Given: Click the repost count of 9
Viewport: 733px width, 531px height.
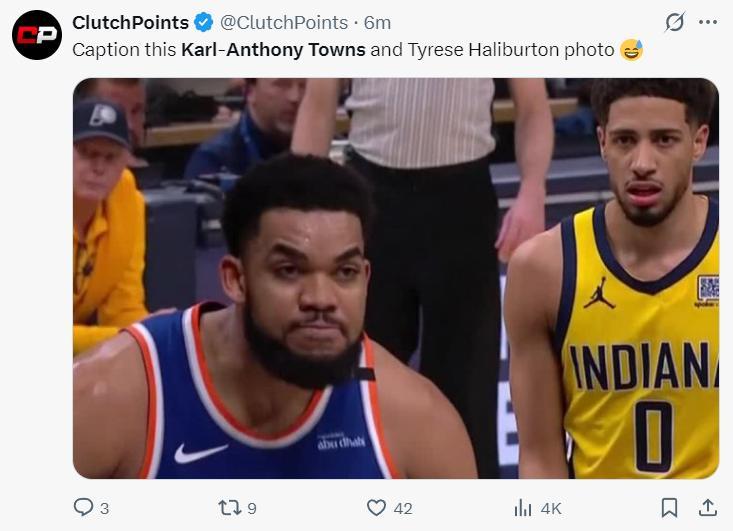Looking at the screenshot, I should 251,509.
